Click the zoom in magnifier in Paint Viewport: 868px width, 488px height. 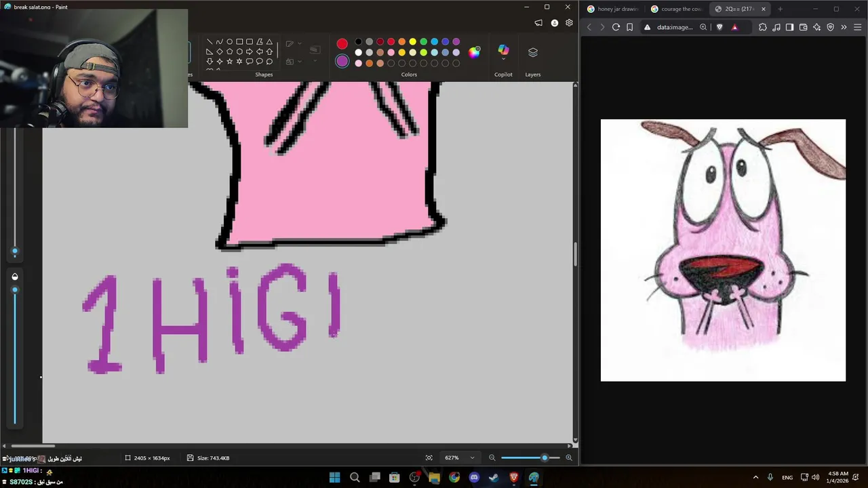coord(568,457)
